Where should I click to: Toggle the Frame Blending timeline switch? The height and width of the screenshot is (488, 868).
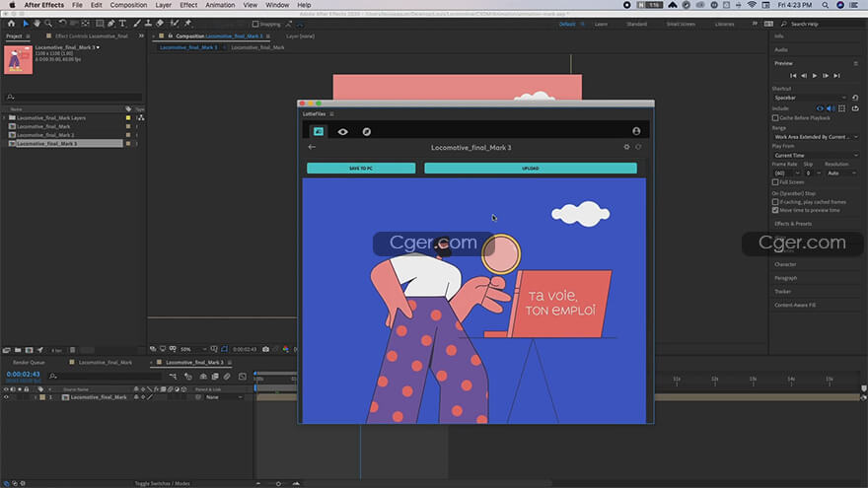(x=215, y=377)
